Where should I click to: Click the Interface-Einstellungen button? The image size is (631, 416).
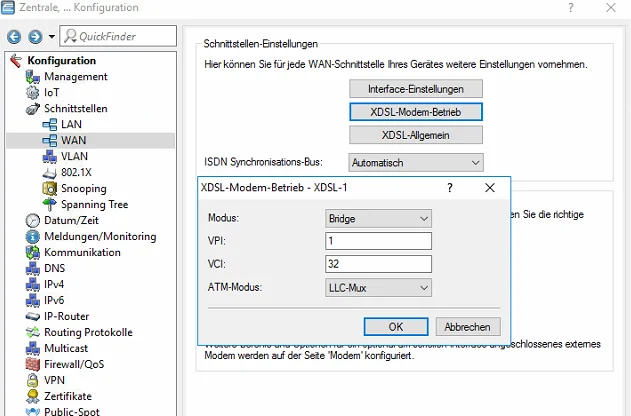pos(416,89)
